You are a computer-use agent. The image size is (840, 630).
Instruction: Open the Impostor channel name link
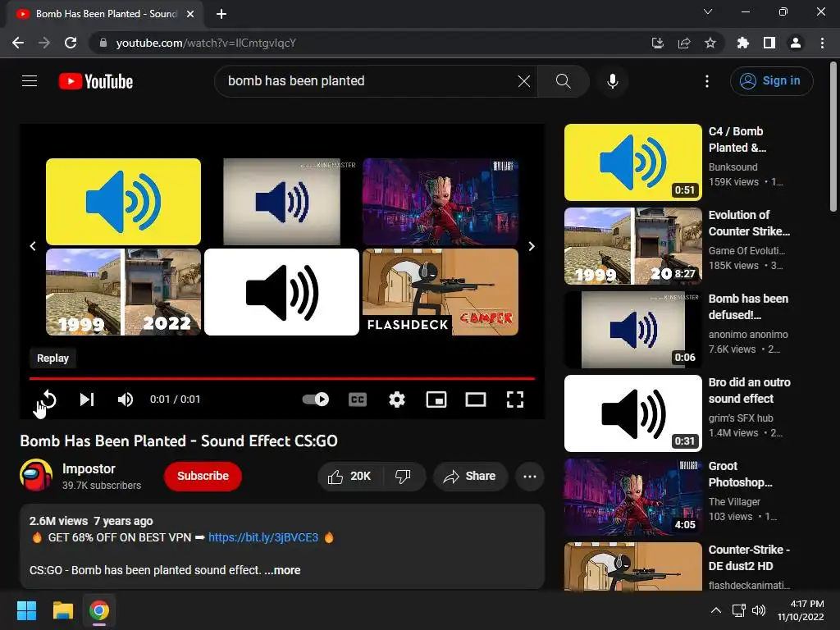pyautogui.click(x=89, y=468)
